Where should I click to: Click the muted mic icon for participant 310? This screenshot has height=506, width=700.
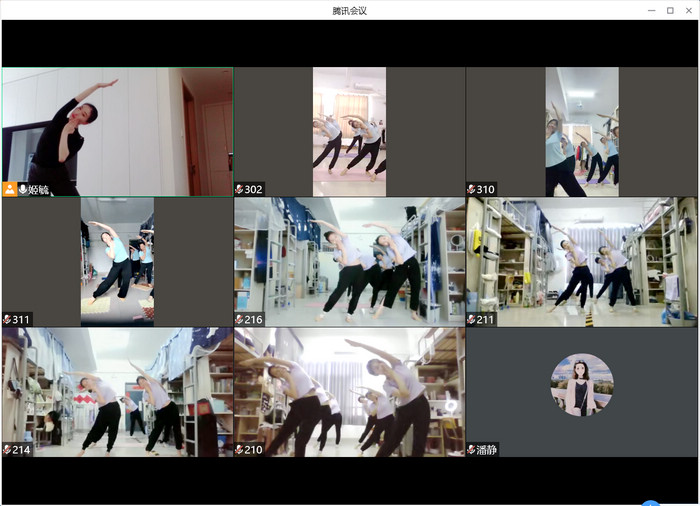pos(472,189)
